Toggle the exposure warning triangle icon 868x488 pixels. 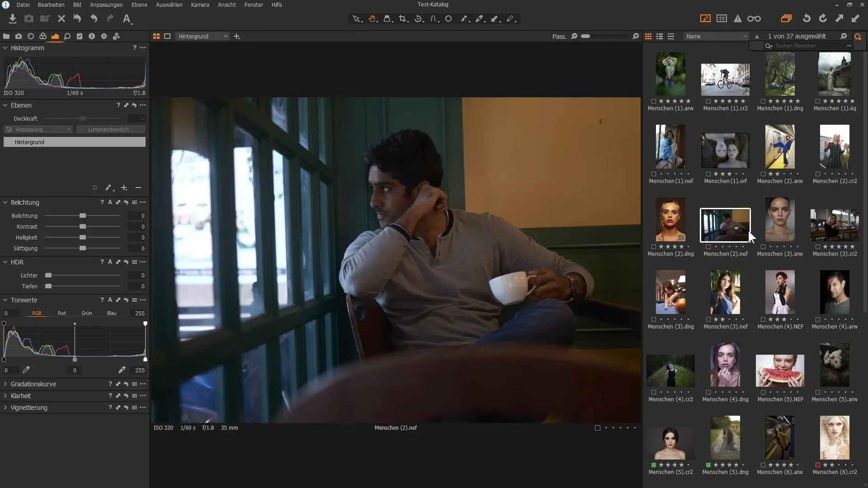tap(738, 19)
